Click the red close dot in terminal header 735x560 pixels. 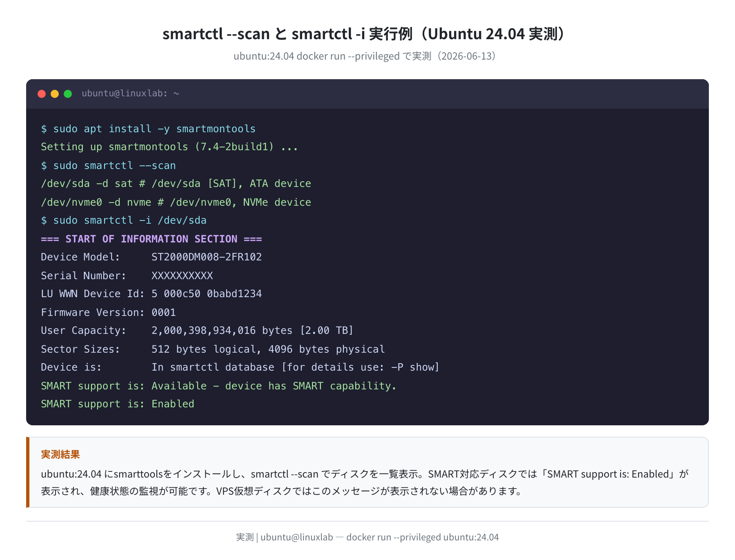point(42,94)
